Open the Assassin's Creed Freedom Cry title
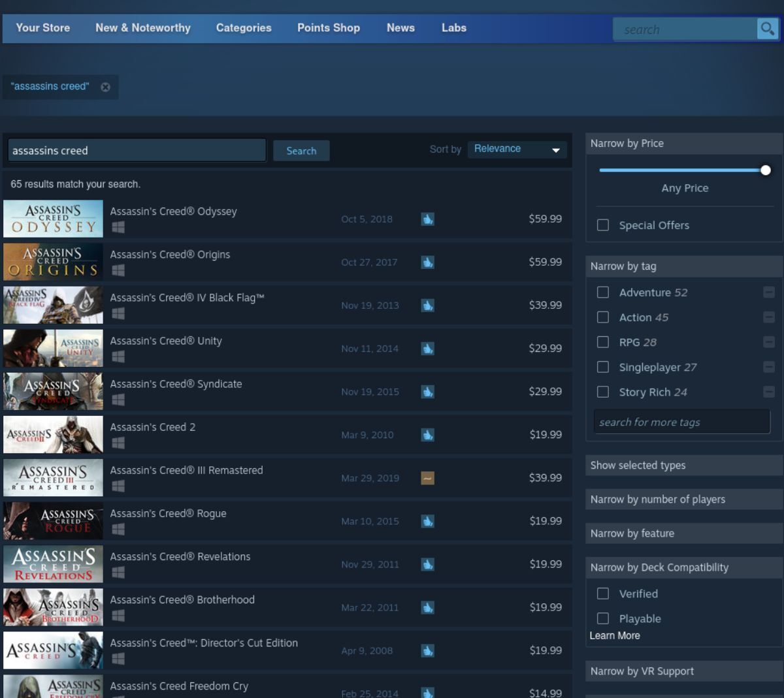The width and height of the screenshot is (784, 698). (179, 686)
